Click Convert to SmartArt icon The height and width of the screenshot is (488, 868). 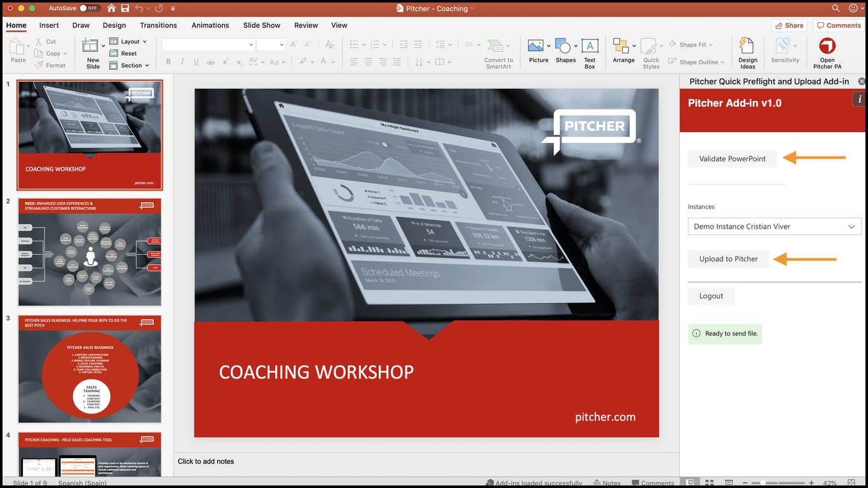point(495,46)
